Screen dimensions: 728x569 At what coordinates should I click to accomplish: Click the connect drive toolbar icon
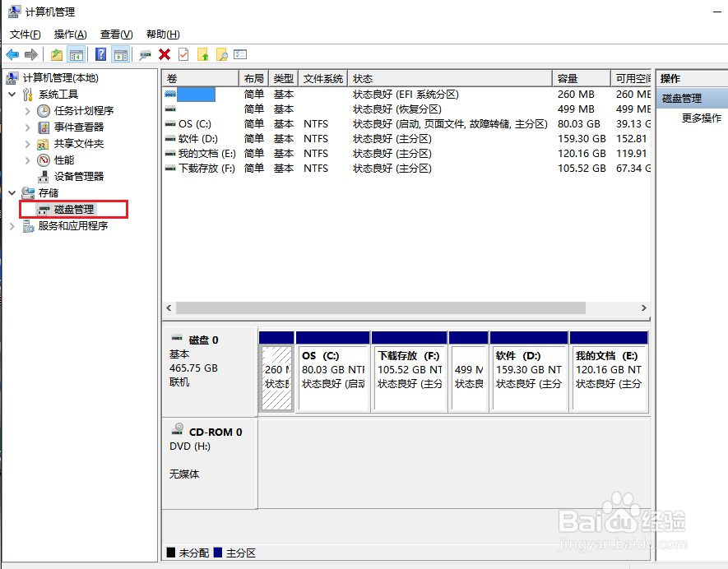coord(146,55)
